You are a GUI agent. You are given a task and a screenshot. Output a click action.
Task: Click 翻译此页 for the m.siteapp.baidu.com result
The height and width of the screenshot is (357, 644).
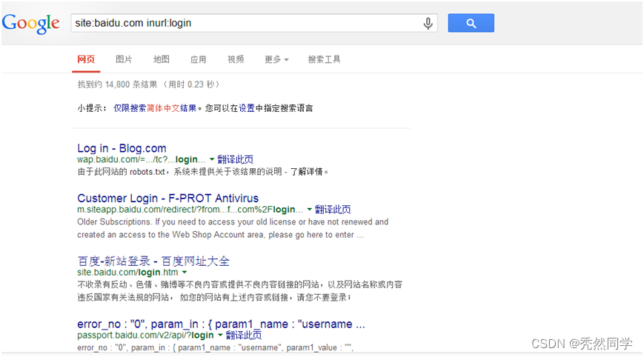[x=333, y=210]
